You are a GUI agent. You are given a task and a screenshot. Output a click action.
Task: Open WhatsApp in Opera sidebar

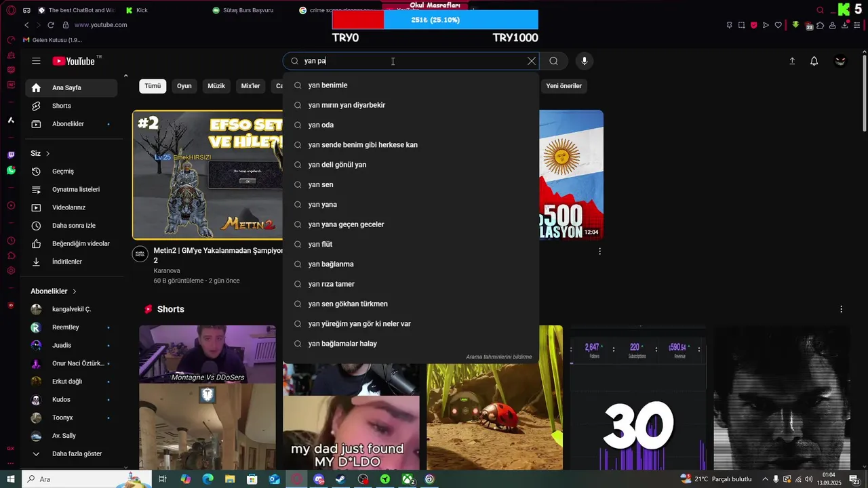coord(11,170)
